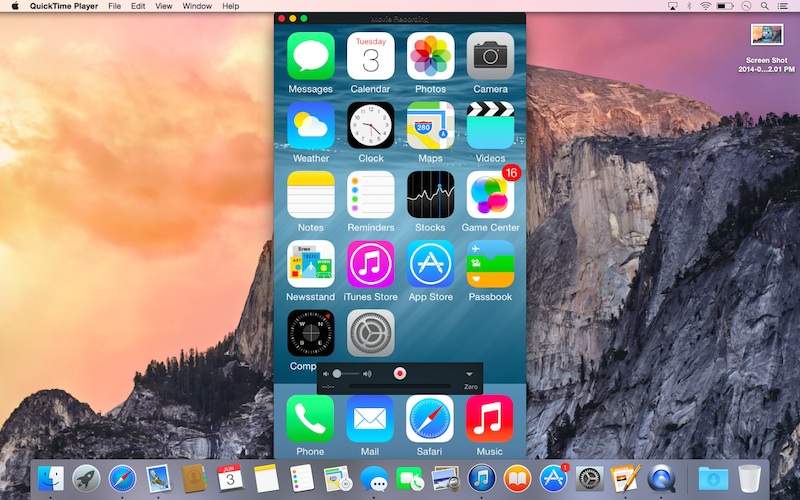Screen dimensions: 800x500
Task: Tap the Photos app icon
Action: (430, 56)
